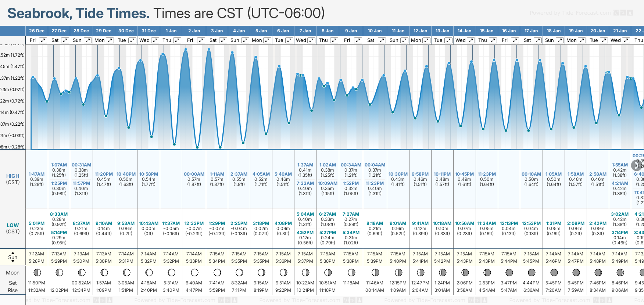Expand the Wed 7 Jan column
This screenshot has height=305, width=644.
[311, 40]
